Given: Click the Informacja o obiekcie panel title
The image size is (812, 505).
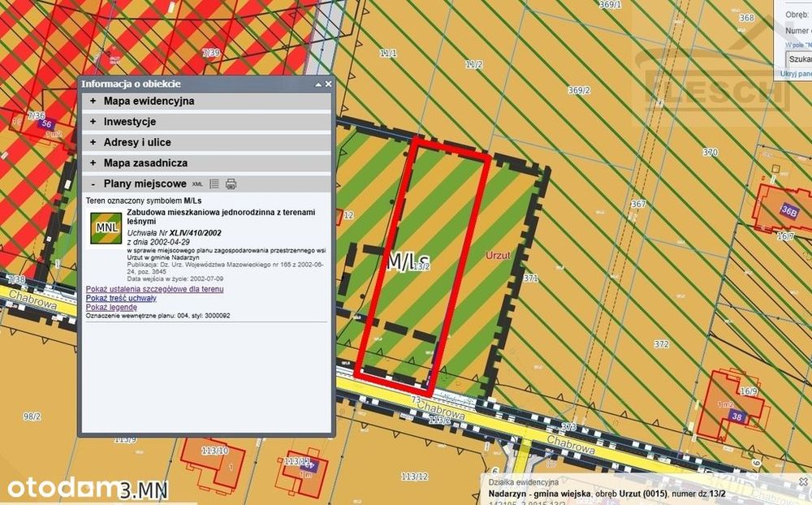Looking at the screenshot, I should tap(131, 84).
